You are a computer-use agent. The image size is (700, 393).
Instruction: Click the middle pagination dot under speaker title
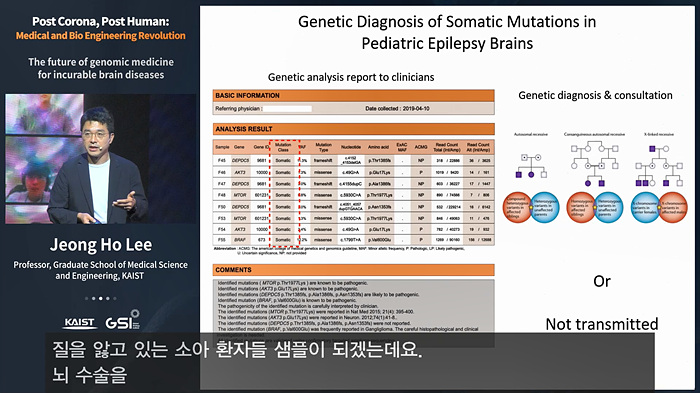[x=100, y=298]
